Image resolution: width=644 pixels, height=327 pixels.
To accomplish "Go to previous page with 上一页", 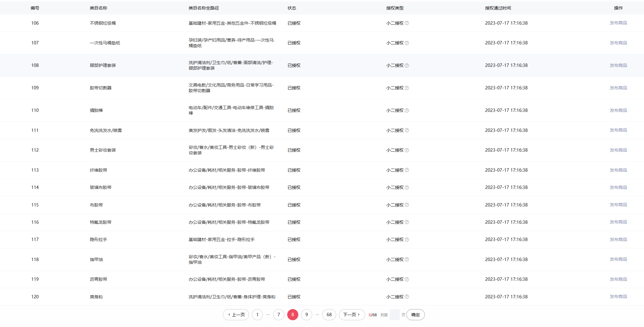I will click(x=236, y=315).
